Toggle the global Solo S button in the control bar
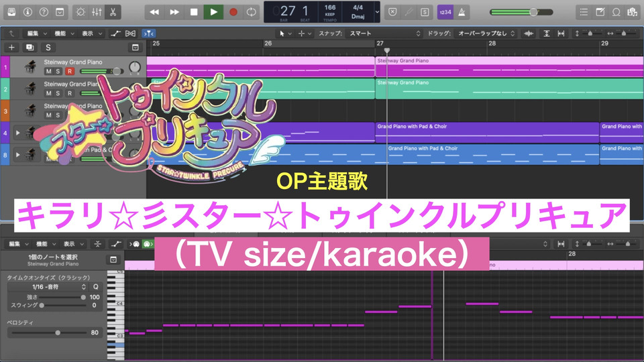The height and width of the screenshot is (362, 644). click(424, 12)
